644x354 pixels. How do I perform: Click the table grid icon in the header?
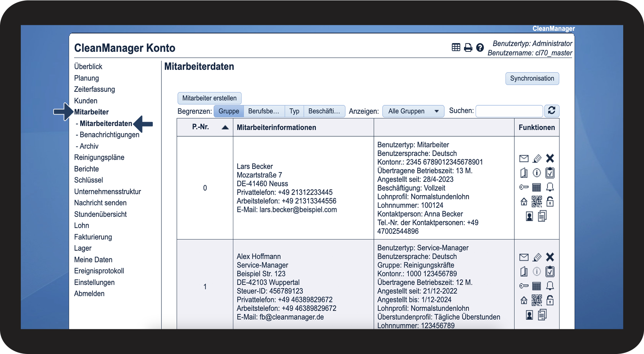tap(456, 47)
